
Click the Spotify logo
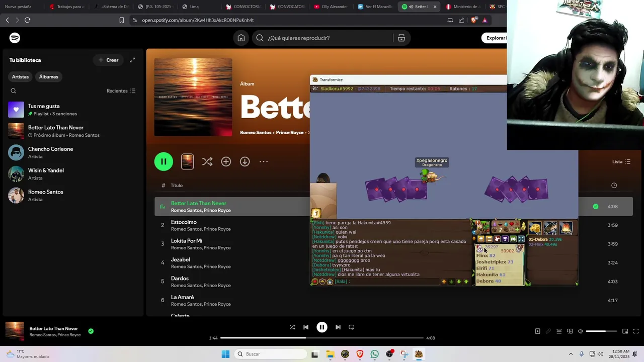pos(15,38)
